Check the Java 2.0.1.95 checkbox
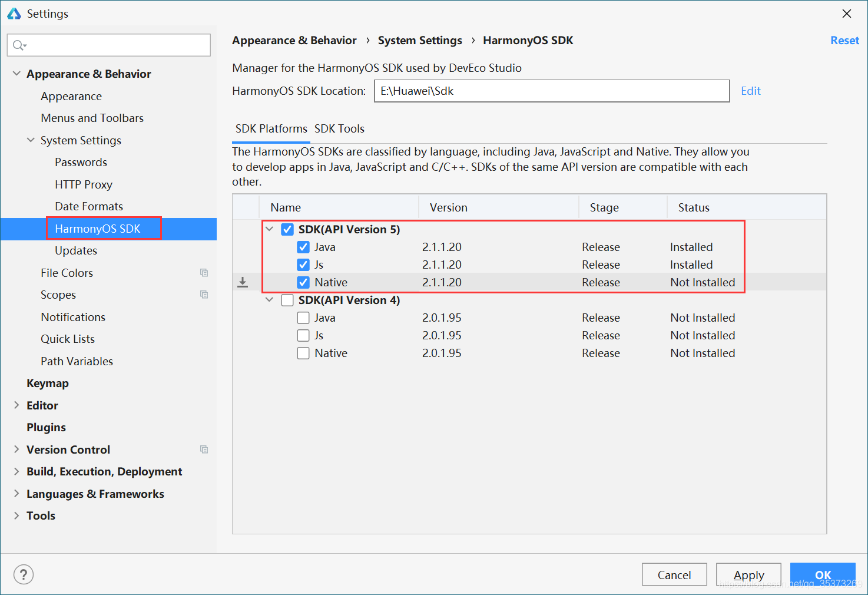868x595 pixels. (x=303, y=318)
